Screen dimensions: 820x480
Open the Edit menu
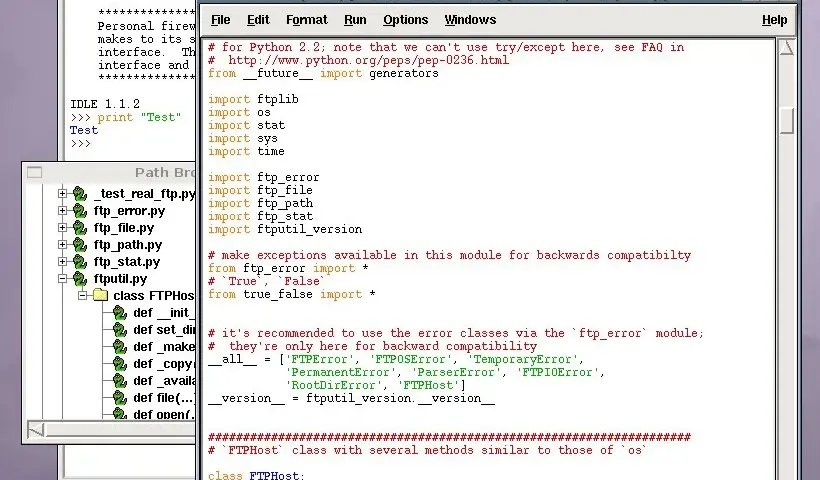(x=258, y=20)
